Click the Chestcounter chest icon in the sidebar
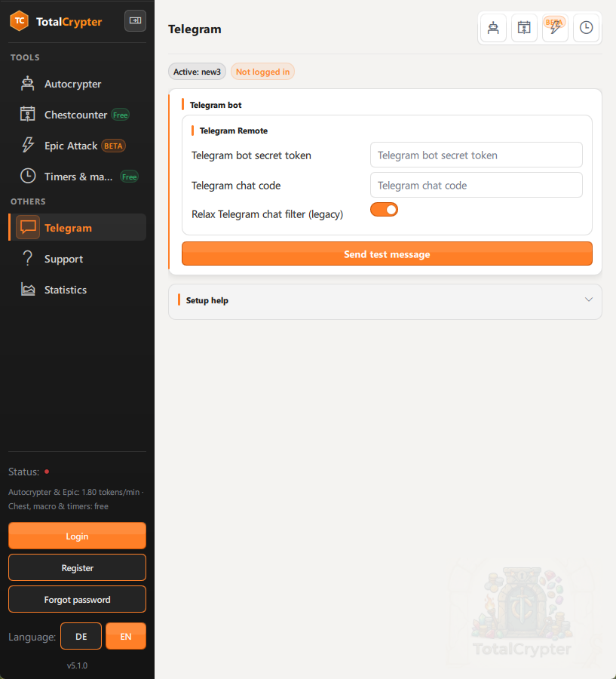This screenshot has height=679, width=616. [x=28, y=115]
